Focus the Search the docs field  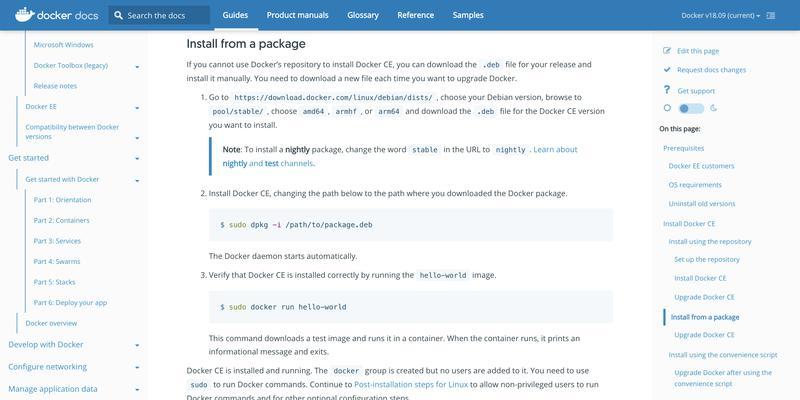pyautogui.click(x=159, y=15)
